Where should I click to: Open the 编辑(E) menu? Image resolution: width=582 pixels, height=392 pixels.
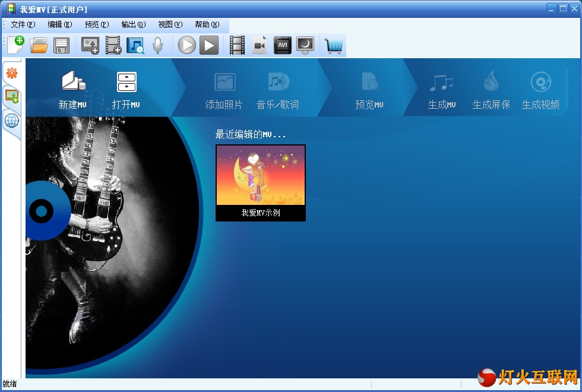[x=60, y=24]
